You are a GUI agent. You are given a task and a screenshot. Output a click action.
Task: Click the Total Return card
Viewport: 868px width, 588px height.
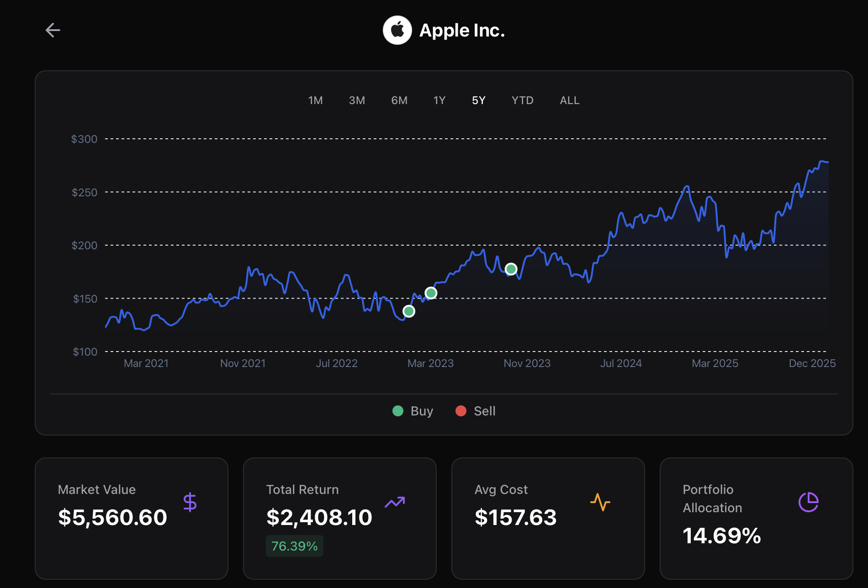point(340,518)
